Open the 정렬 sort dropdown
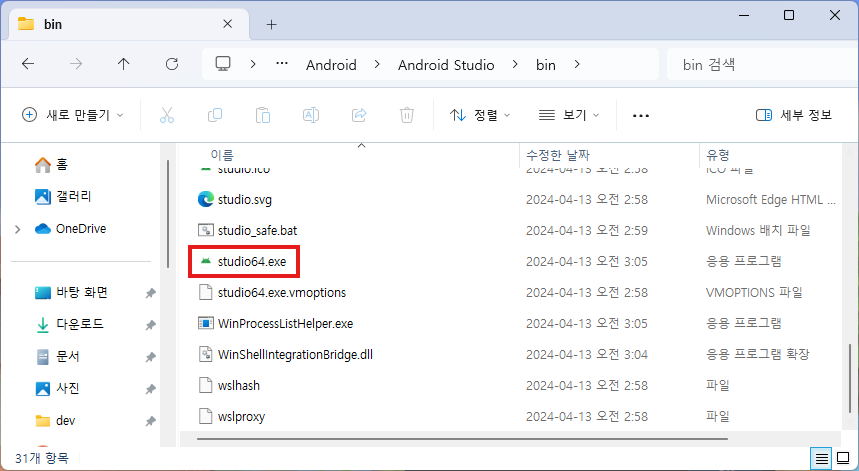This screenshot has height=471, width=859. coord(480,115)
